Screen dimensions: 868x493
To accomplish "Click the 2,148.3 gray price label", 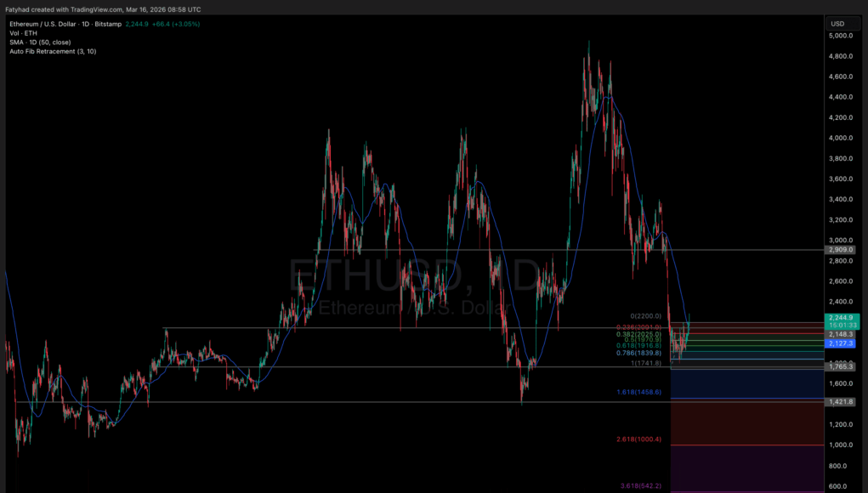I will tap(840, 334).
